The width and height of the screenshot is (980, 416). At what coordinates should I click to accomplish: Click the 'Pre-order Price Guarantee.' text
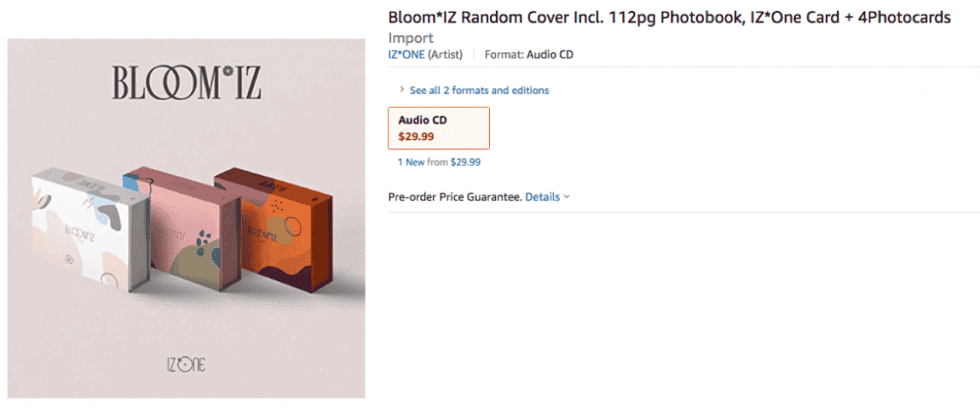tap(455, 197)
